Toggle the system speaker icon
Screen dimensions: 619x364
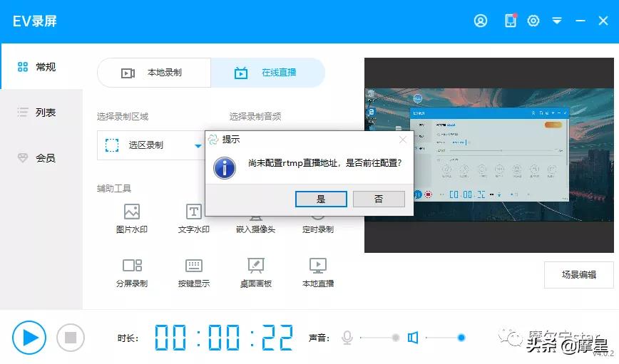(413, 338)
